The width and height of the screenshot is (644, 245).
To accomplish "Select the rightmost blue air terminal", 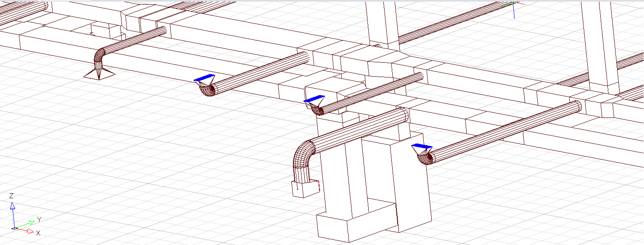I will pyautogui.click(x=422, y=146).
